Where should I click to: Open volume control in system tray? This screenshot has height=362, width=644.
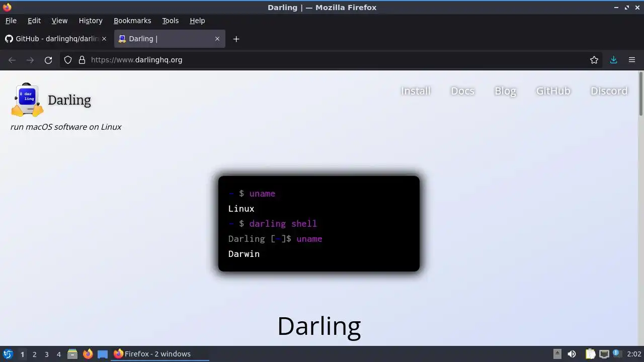coord(572,354)
